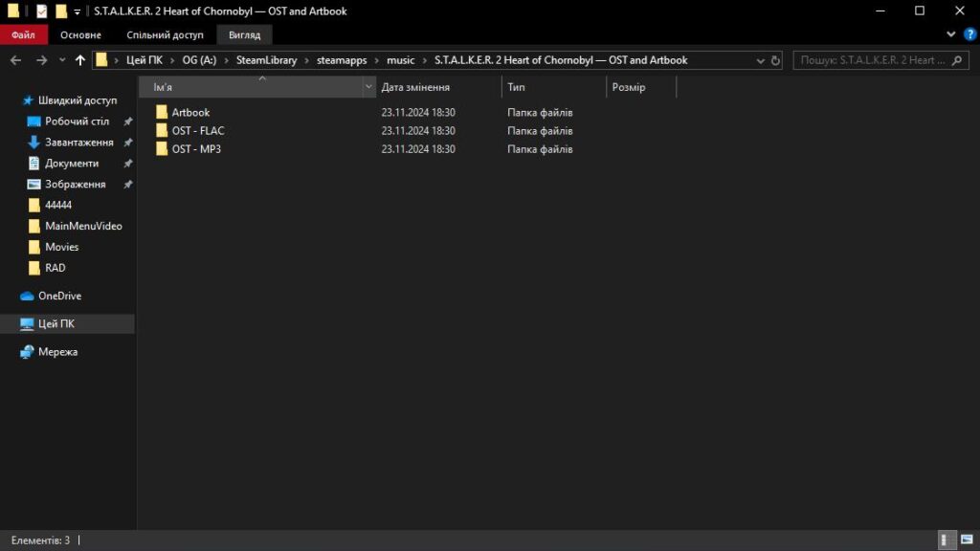The width and height of the screenshot is (980, 551).
Task: Open the RAD folder in the sidebar
Action: 55,268
